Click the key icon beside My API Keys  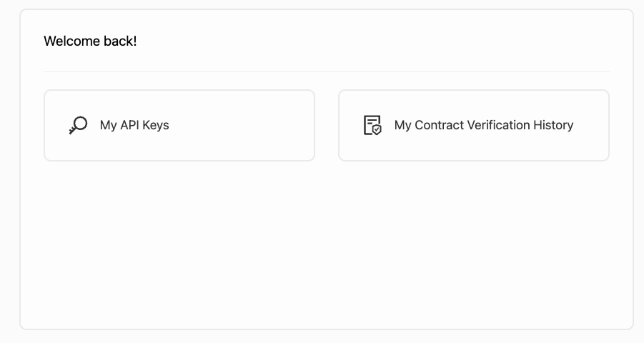(78, 126)
